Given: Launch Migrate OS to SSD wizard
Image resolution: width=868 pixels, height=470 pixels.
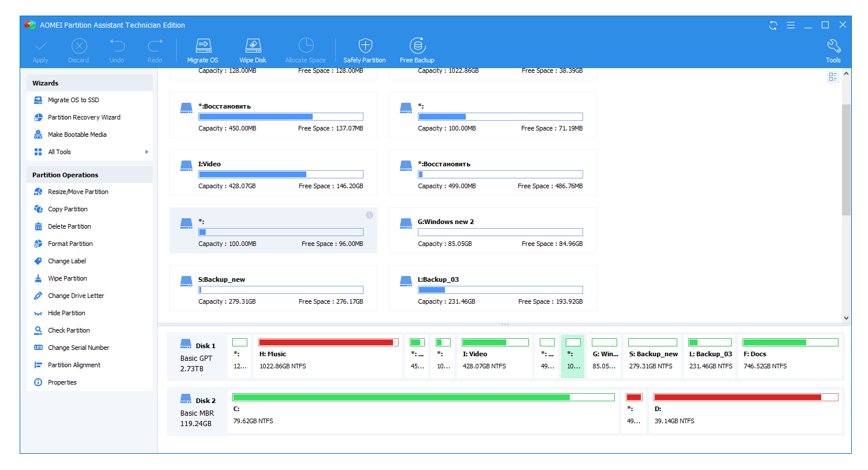Looking at the screenshot, I should point(73,100).
